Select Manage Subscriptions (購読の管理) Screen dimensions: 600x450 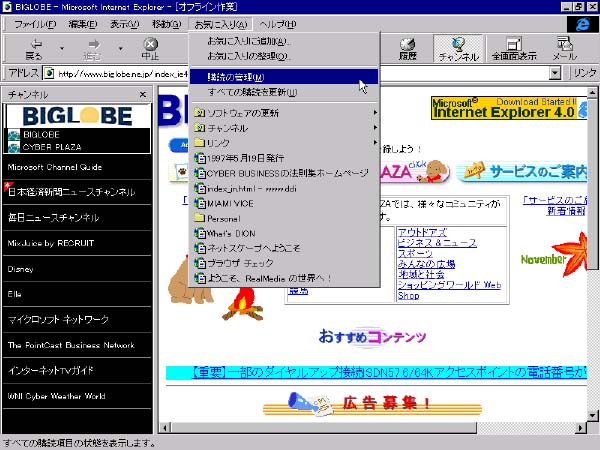[284, 77]
